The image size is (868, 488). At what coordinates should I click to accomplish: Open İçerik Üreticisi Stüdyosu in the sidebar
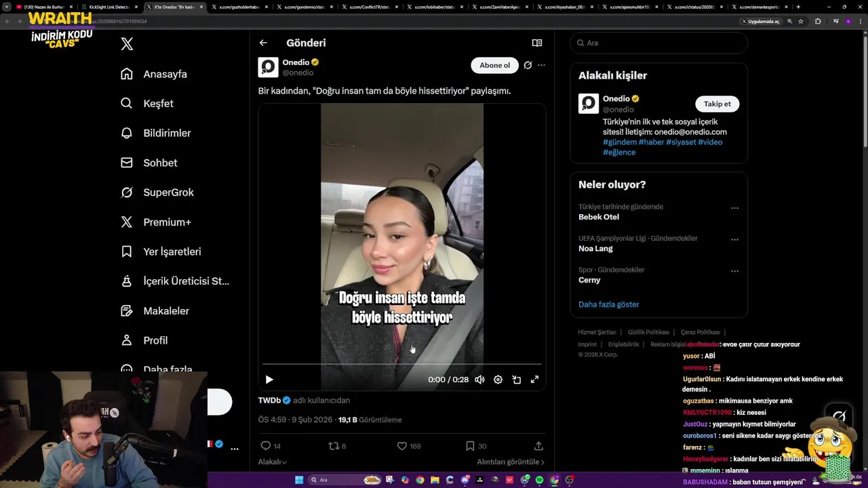(174, 281)
